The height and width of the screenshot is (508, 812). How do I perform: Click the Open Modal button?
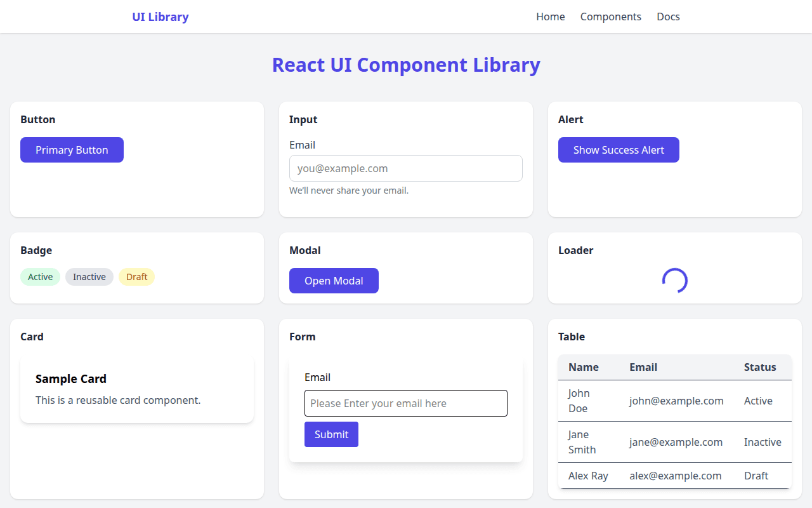click(334, 281)
